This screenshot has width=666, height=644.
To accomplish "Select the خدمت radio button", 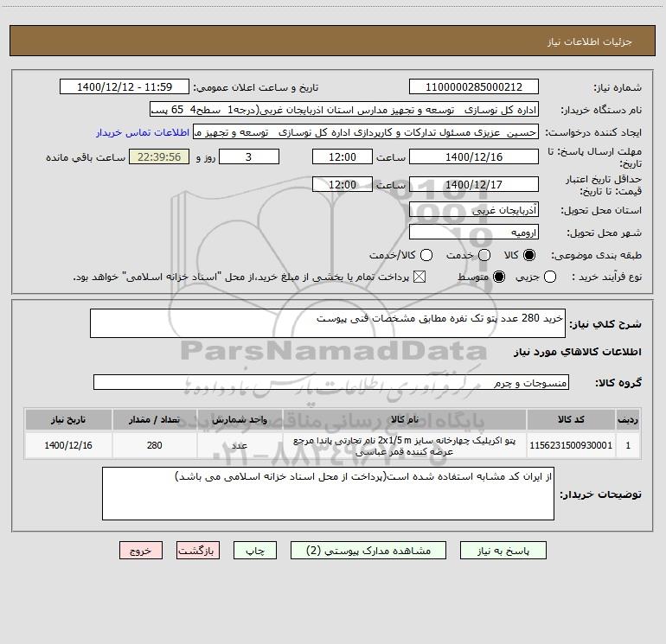I will 484,255.
